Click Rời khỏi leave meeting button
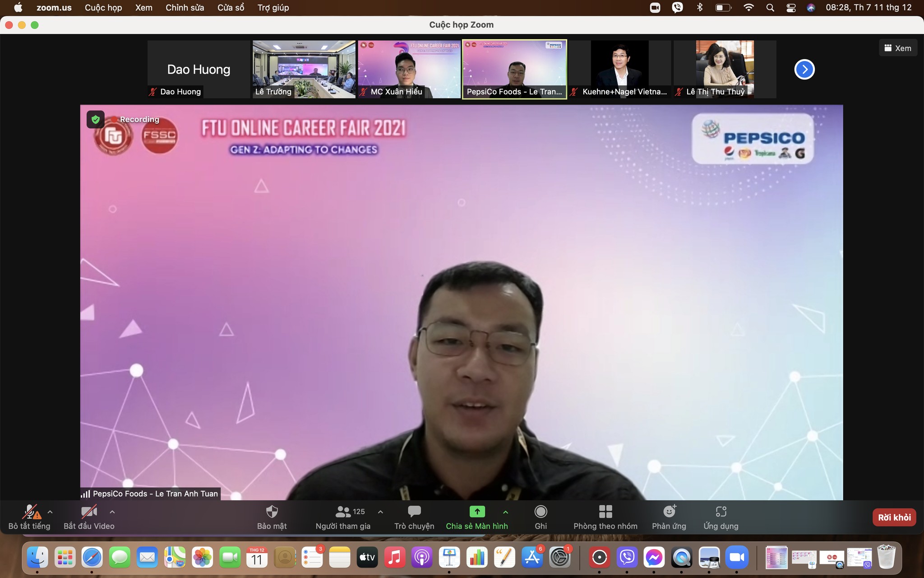924x578 pixels. click(x=894, y=517)
